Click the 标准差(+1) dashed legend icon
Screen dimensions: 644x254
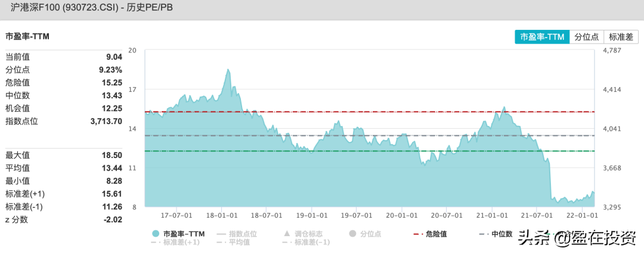tap(155, 242)
